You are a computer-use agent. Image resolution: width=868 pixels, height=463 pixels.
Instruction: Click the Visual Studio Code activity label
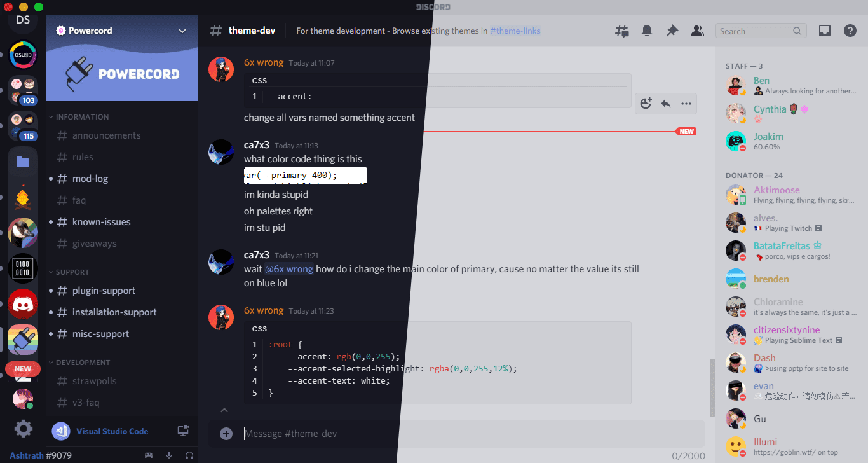[x=112, y=431]
